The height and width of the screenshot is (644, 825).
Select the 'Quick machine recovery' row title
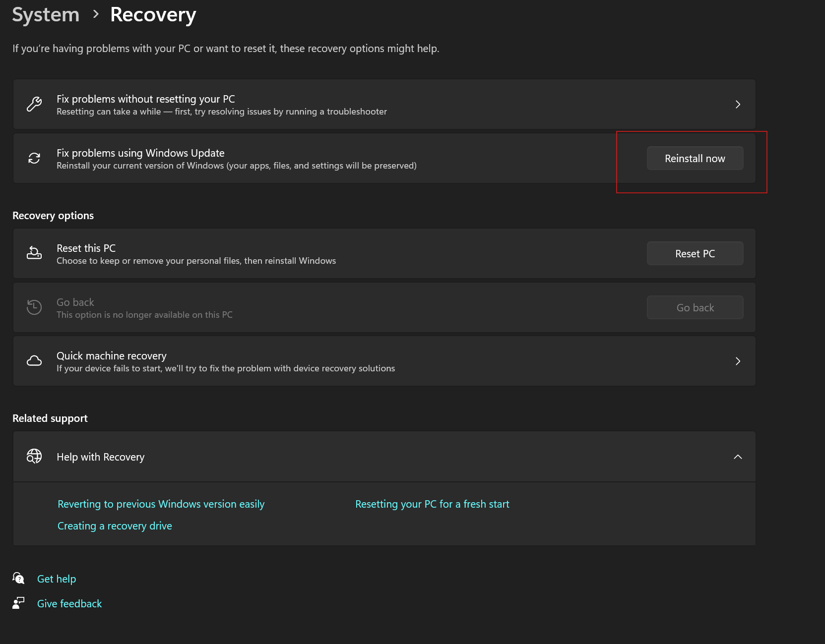tap(112, 355)
